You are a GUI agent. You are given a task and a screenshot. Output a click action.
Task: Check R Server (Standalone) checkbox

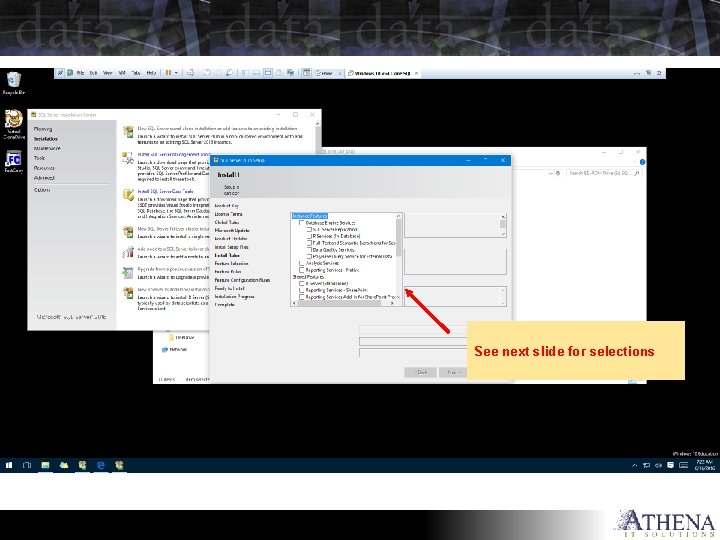(302, 283)
